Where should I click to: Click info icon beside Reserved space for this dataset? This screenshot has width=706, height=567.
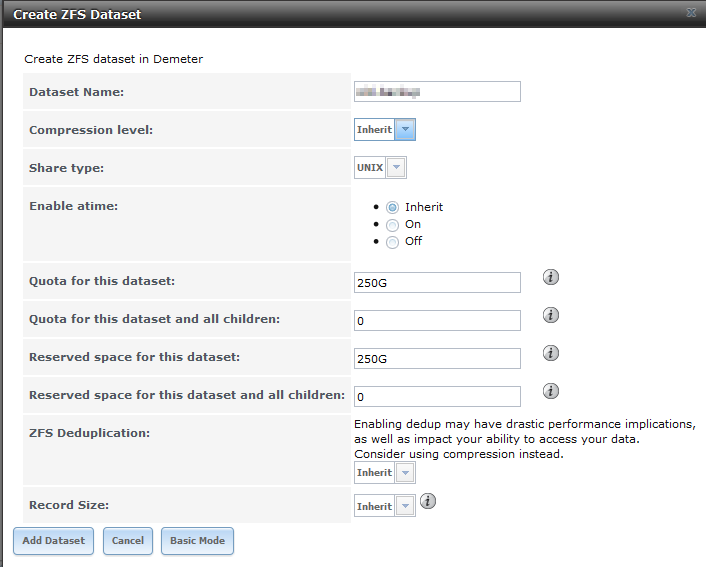coord(550,353)
